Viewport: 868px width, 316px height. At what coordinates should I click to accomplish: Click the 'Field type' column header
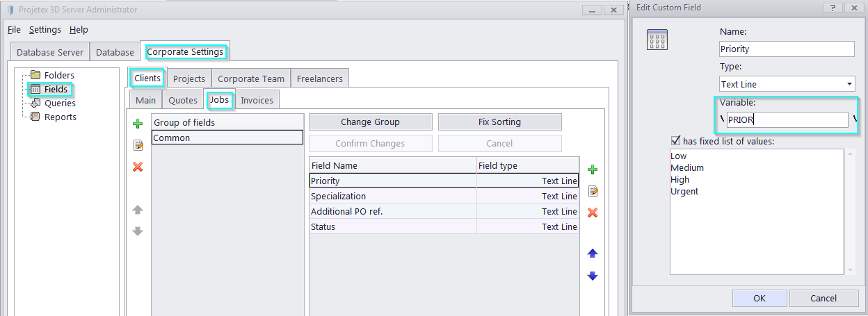point(528,165)
